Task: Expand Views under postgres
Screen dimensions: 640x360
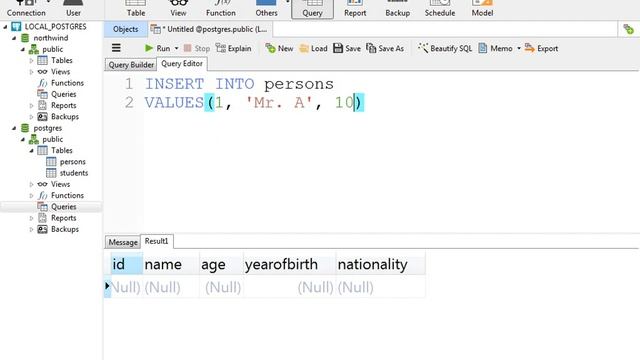Action: pyautogui.click(x=32, y=184)
